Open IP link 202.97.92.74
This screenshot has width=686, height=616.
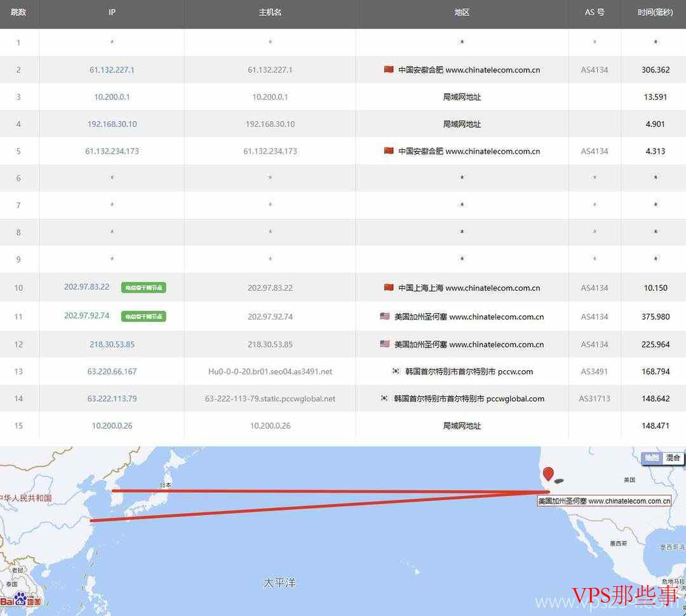pyautogui.click(x=86, y=316)
